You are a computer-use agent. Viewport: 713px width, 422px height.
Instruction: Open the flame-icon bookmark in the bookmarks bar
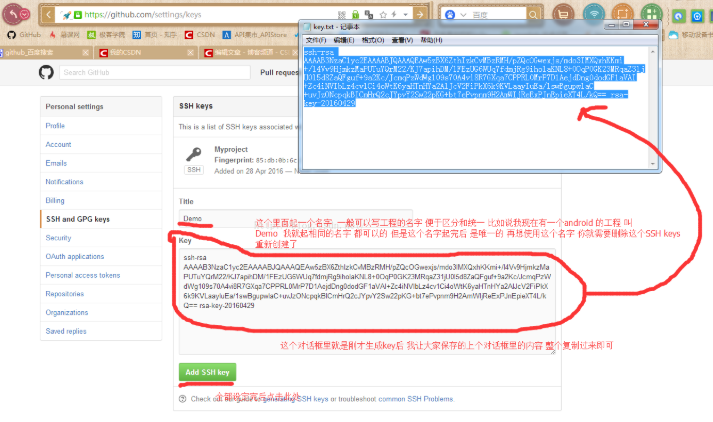point(65,35)
